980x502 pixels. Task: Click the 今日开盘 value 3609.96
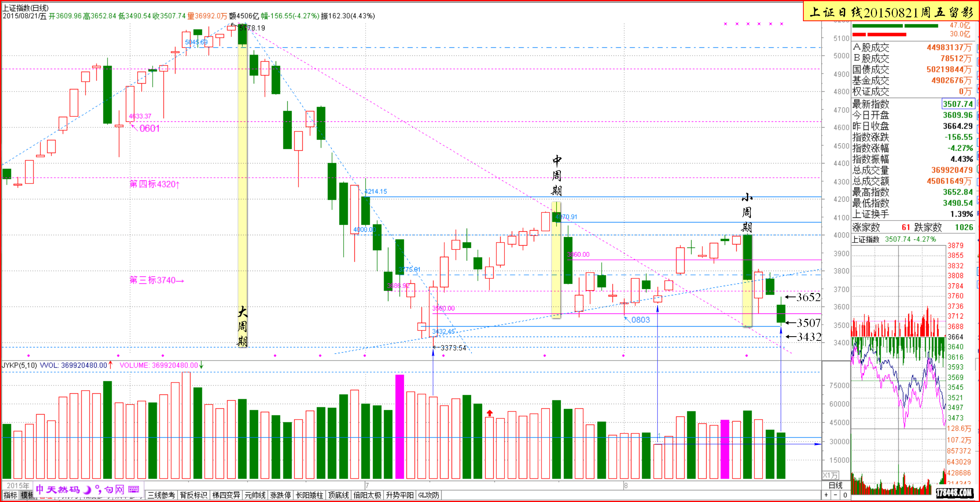(958, 115)
